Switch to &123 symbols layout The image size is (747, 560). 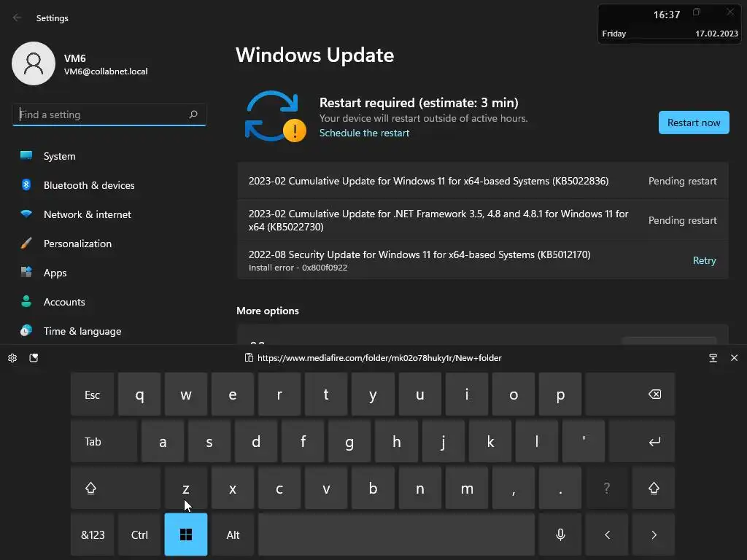tap(93, 534)
